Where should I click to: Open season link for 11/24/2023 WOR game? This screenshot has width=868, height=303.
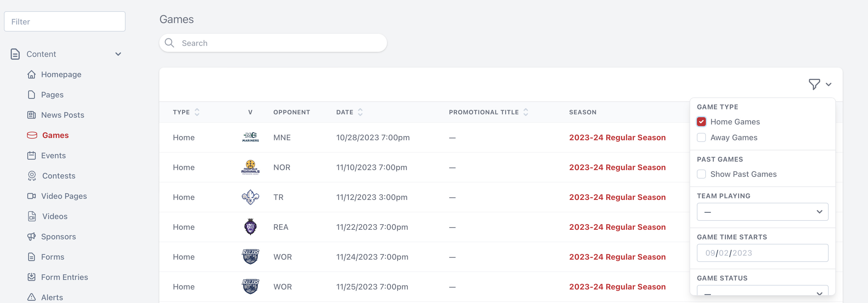click(x=617, y=257)
